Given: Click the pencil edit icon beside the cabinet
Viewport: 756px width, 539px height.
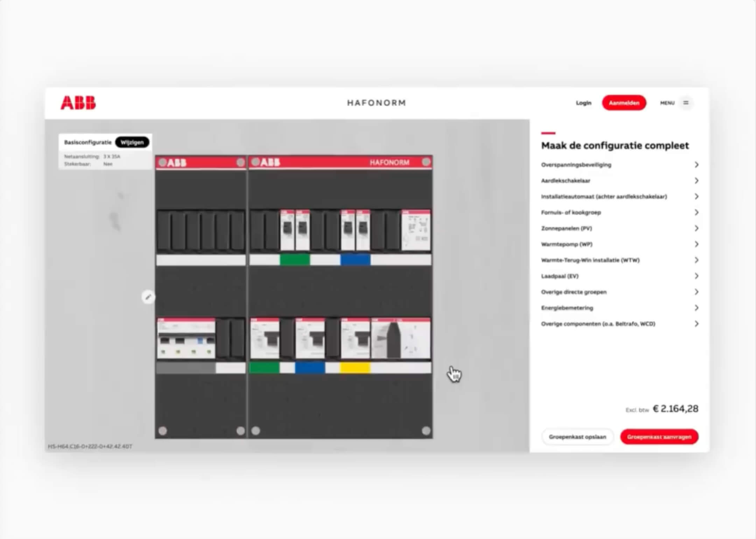Looking at the screenshot, I should 148,297.
